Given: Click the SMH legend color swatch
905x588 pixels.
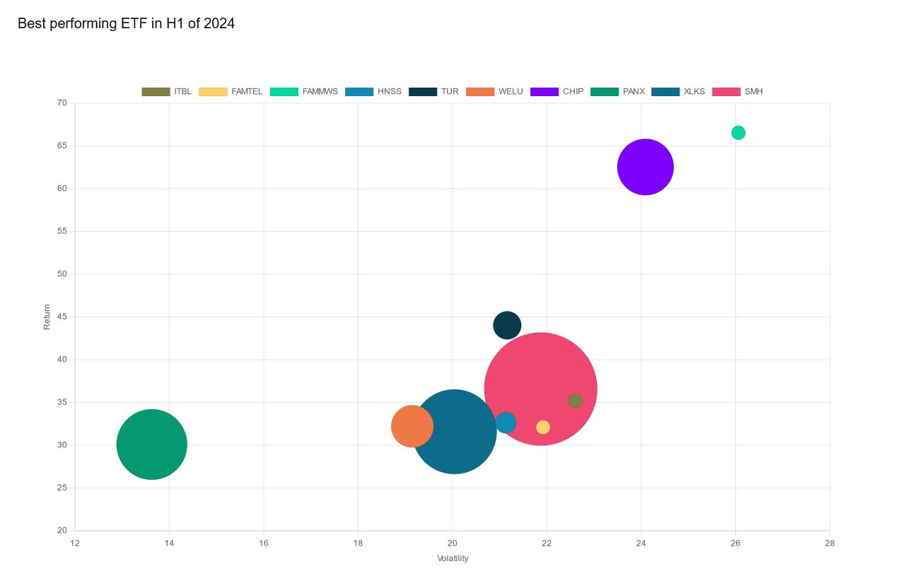Looking at the screenshot, I should [726, 92].
